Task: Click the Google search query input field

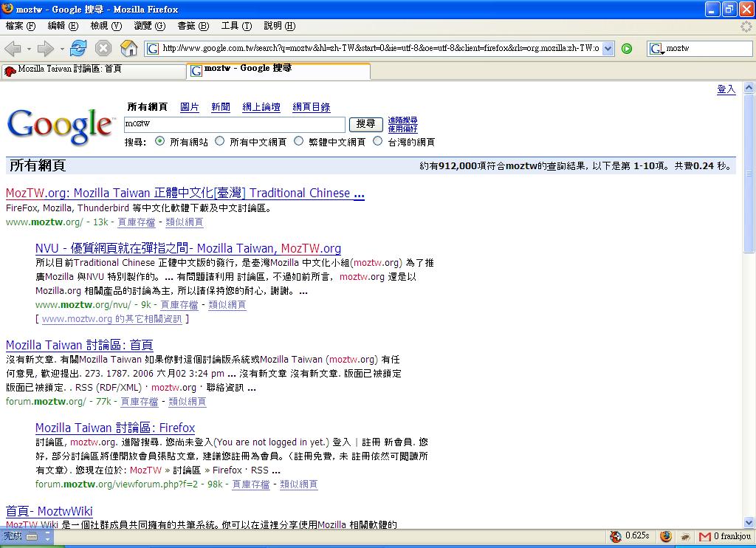Action: 234,124
